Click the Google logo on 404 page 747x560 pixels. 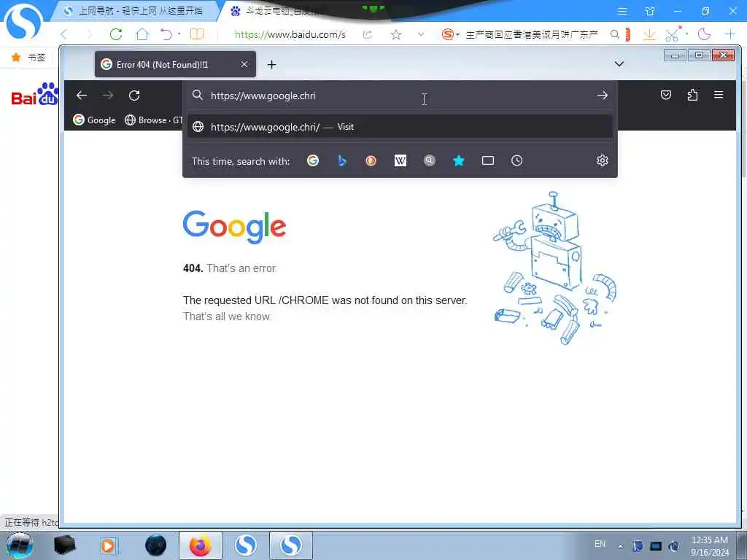point(234,227)
